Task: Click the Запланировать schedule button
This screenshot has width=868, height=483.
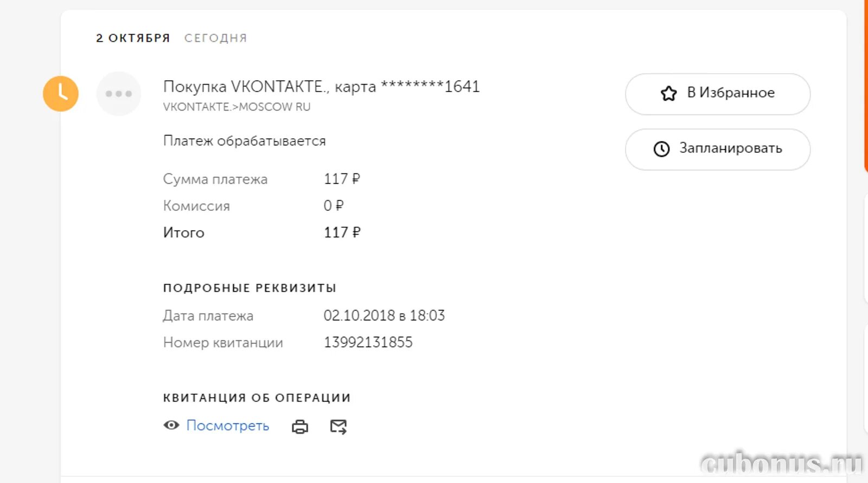Action: 718,149
